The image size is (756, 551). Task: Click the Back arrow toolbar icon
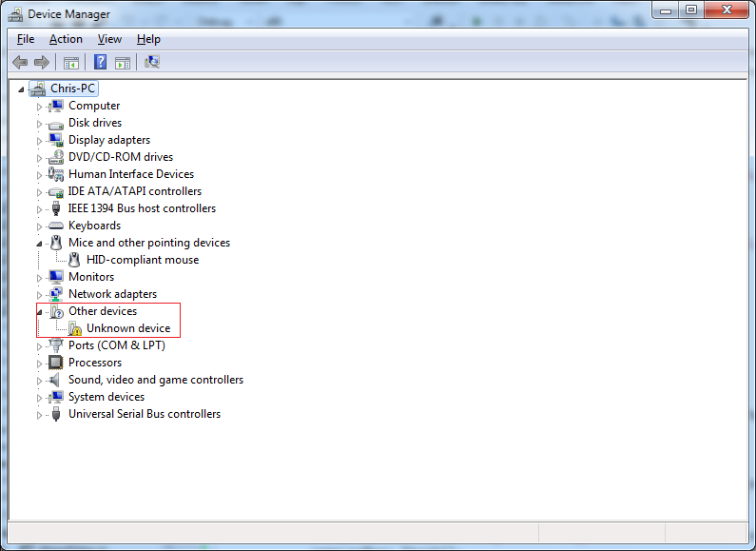click(x=20, y=62)
